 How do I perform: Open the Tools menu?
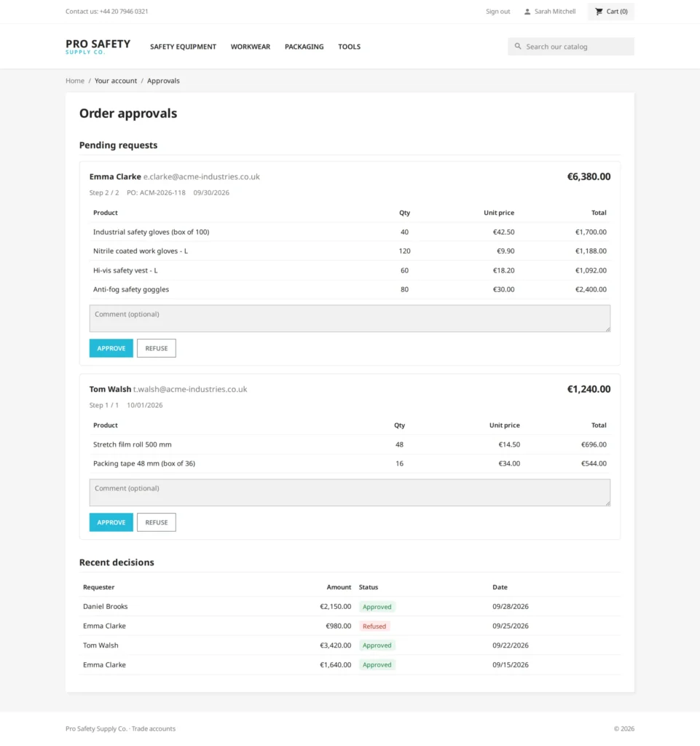tap(350, 47)
